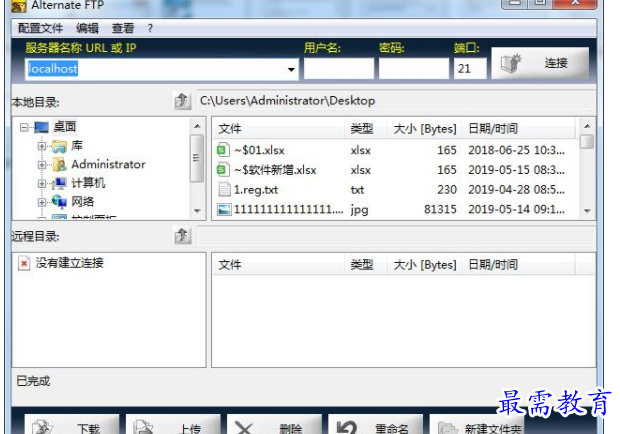Sort local files by 类型 column
The image size is (620, 434).
pos(365,128)
